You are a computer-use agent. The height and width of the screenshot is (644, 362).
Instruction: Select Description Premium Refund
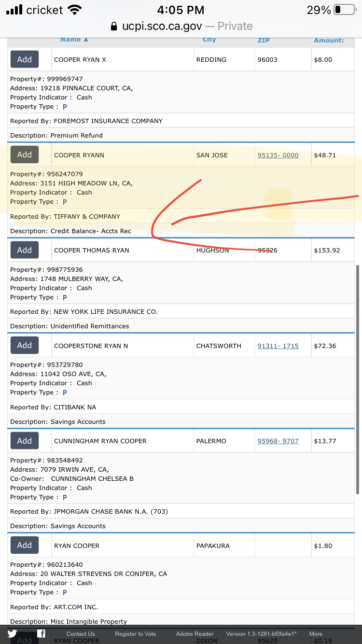pos(56,135)
